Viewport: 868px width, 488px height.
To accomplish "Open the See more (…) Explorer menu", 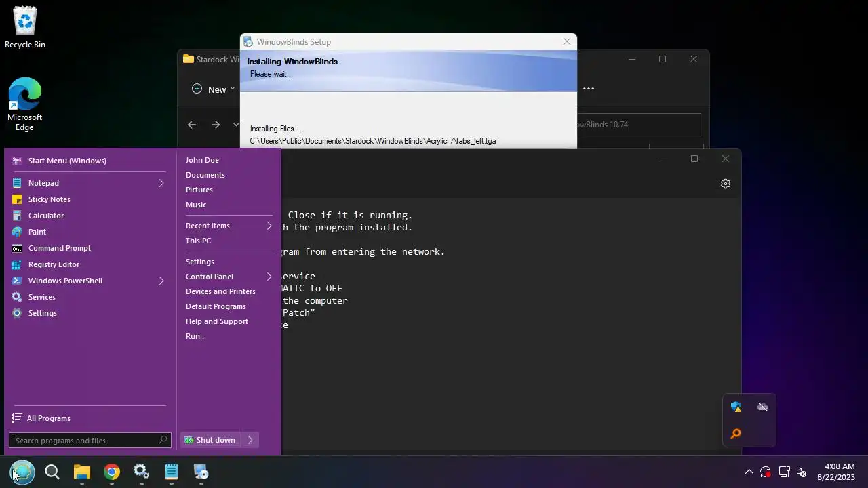I will 589,88.
